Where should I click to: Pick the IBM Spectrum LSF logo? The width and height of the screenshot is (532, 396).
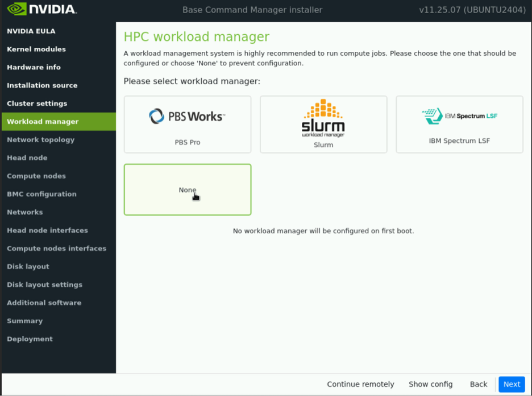459,116
